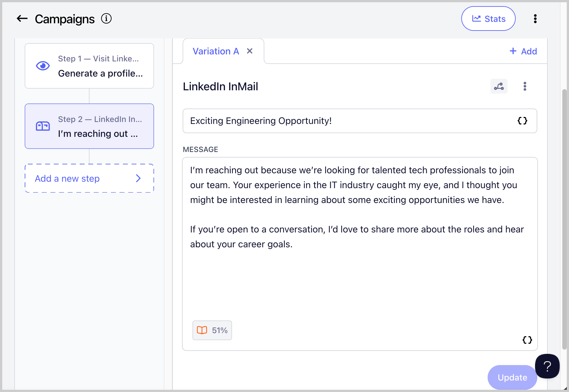
Task: Click the back arrow next to Campaigns
Action: click(22, 19)
